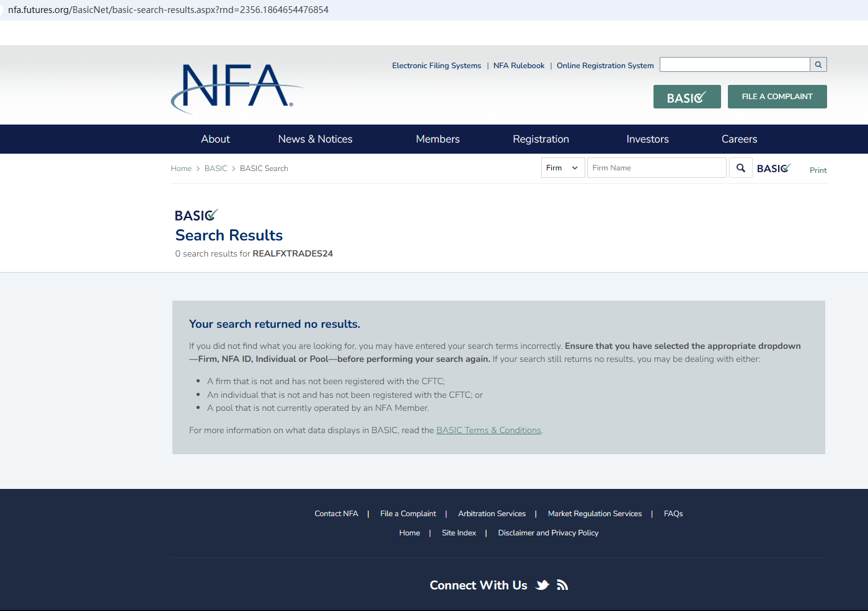Click the NFA logo

tap(237, 89)
